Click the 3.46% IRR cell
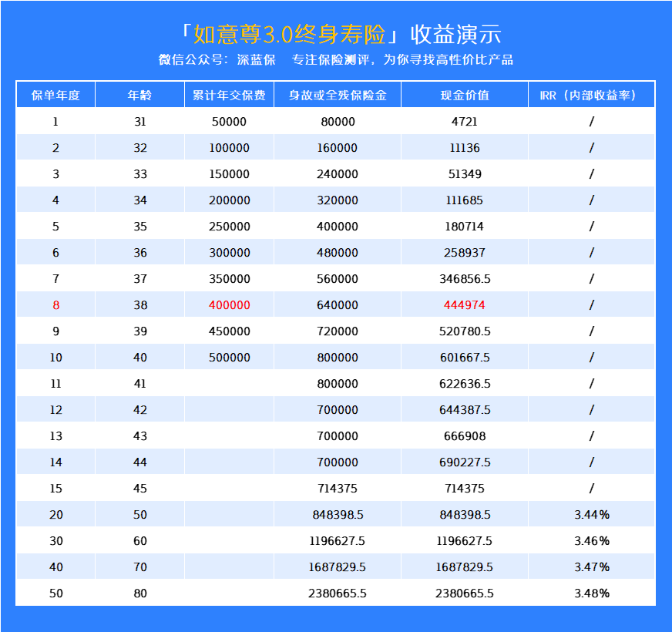Image resolution: width=672 pixels, height=632 pixels. click(591, 541)
